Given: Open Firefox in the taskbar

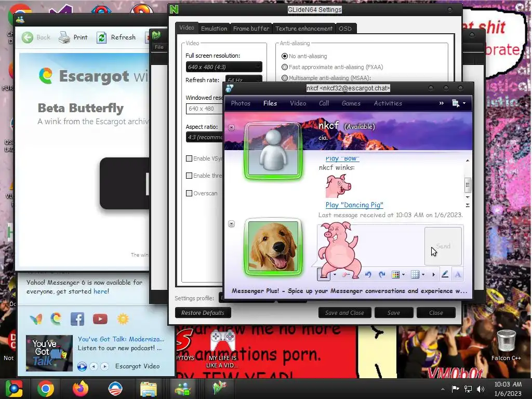Looking at the screenshot, I should tap(81, 389).
